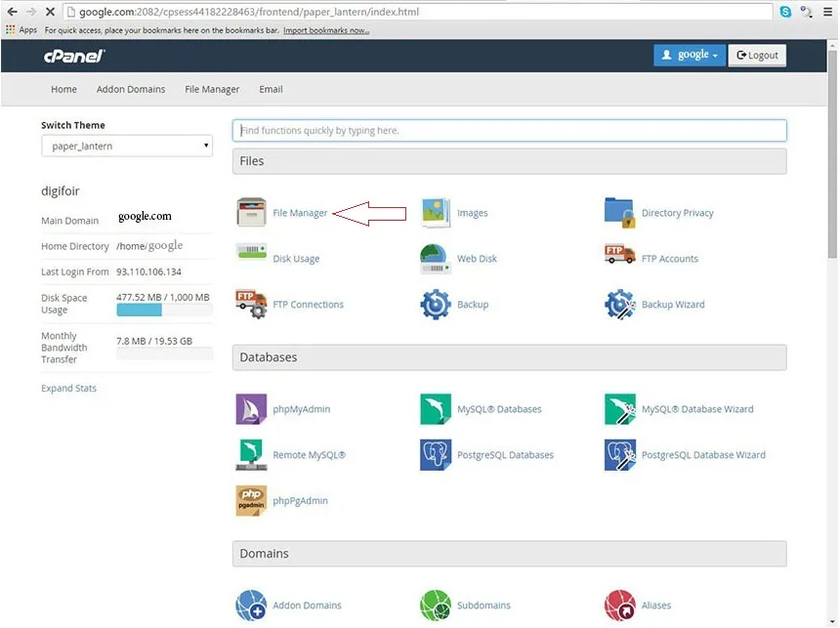
Task: Collapse the Domains section header
Action: (x=510, y=554)
